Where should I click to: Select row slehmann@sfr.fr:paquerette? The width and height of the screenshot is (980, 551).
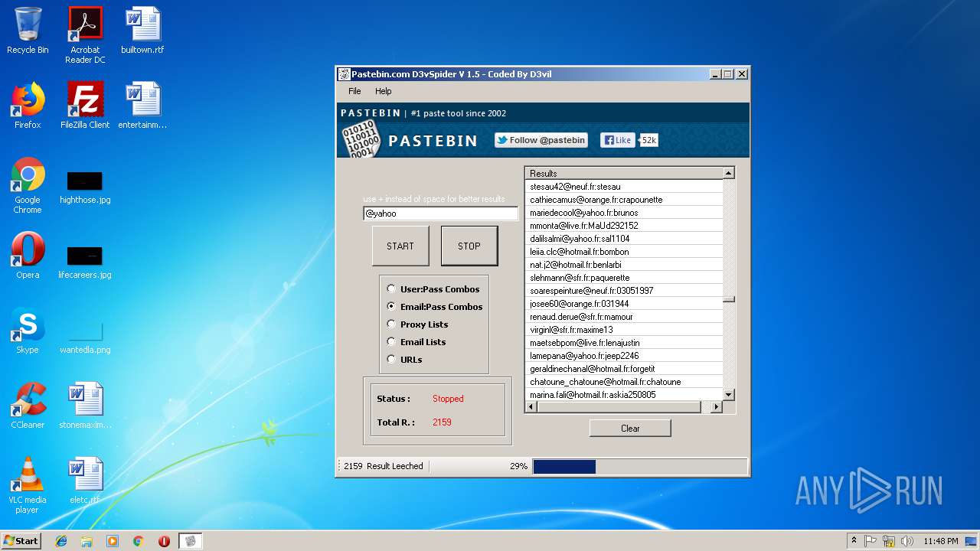click(624, 278)
